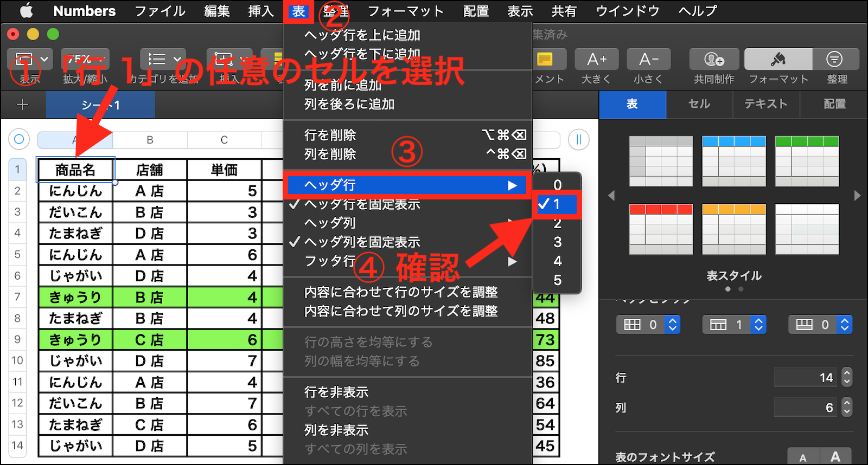Select the plain white table style

pyautogui.click(x=807, y=229)
